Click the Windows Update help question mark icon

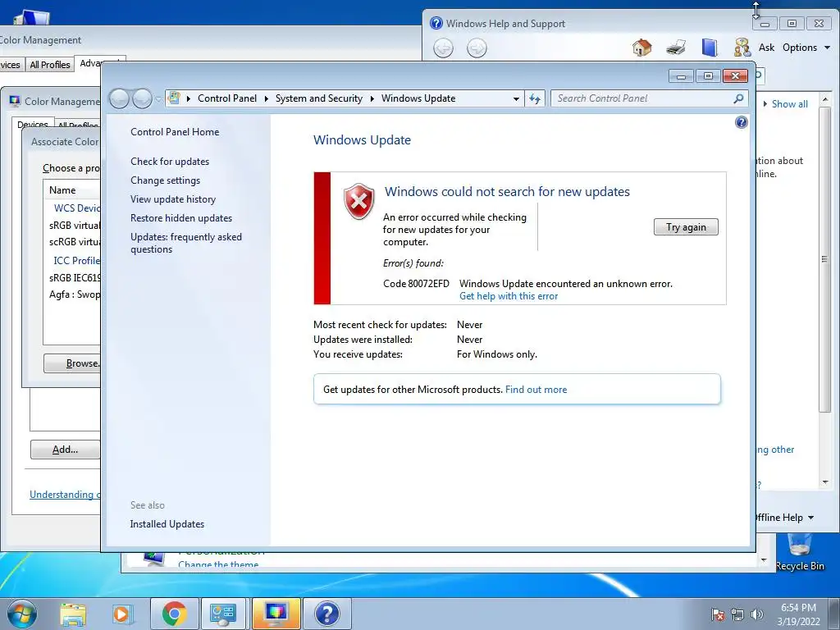741,122
